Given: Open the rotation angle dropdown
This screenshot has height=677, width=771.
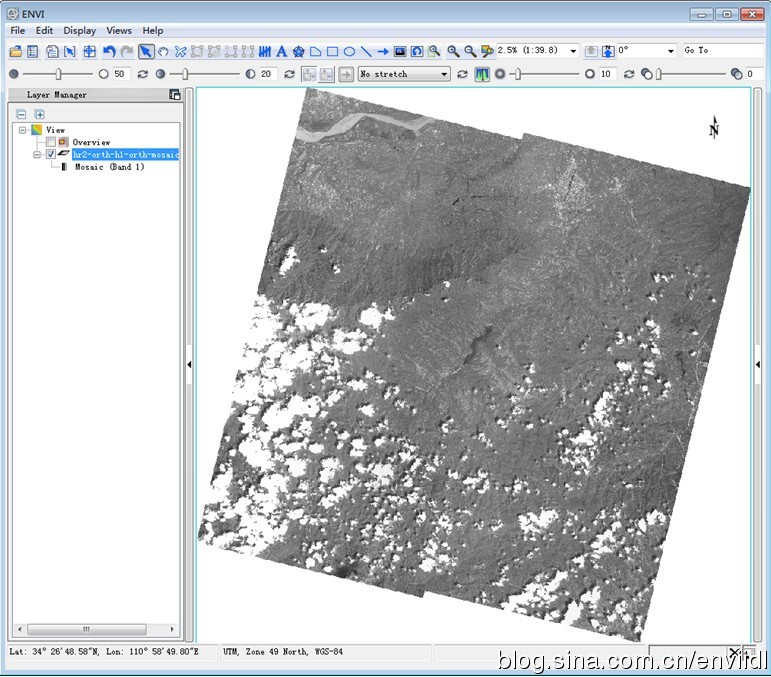Looking at the screenshot, I should pos(670,51).
